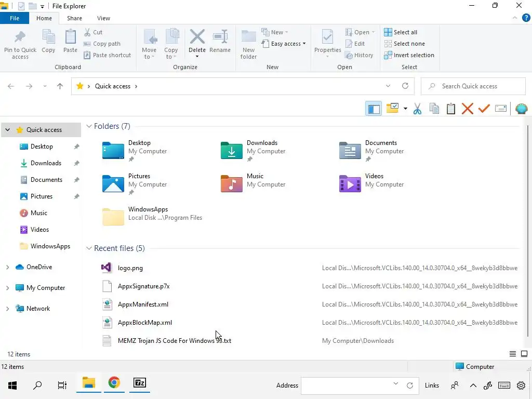The width and height of the screenshot is (532, 399).
Task: Click the globe shell toolbar icon
Action: [521, 109]
